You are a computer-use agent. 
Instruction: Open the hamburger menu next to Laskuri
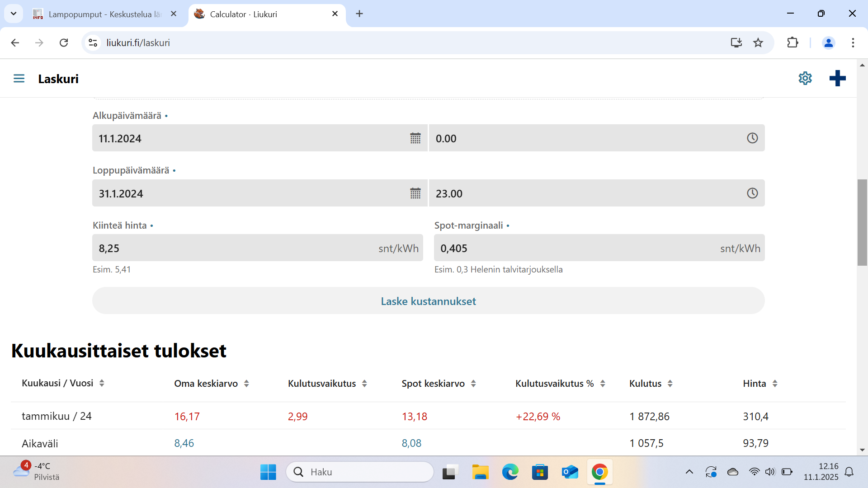pyautogui.click(x=19, y=79)
